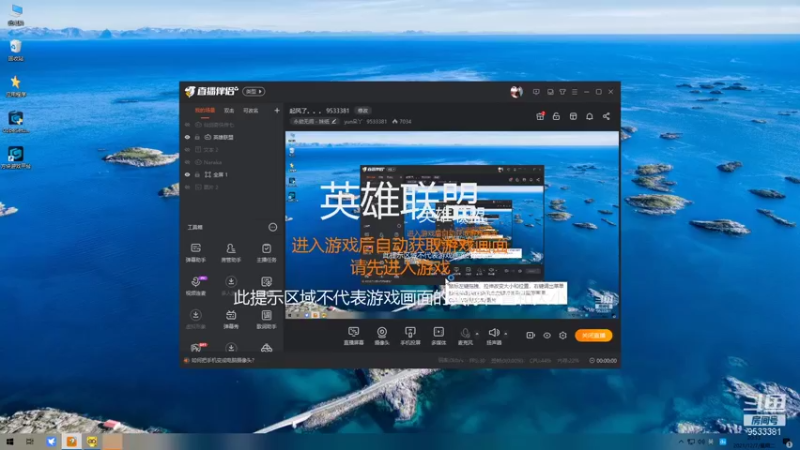Switch to the third scene tab
Screen dimensions: 800x450
pyautogui.click(x=251, y=110)
